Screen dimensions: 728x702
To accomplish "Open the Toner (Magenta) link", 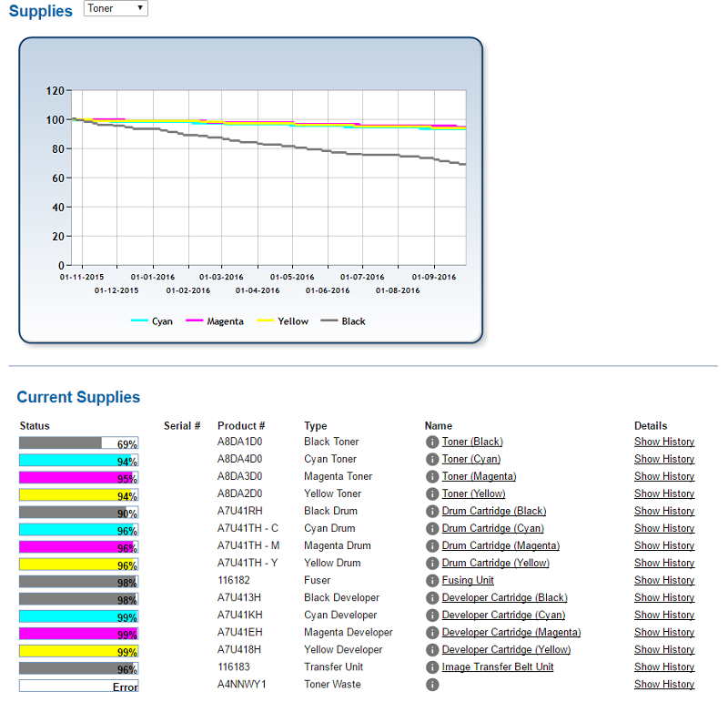I will click(479, 476).
